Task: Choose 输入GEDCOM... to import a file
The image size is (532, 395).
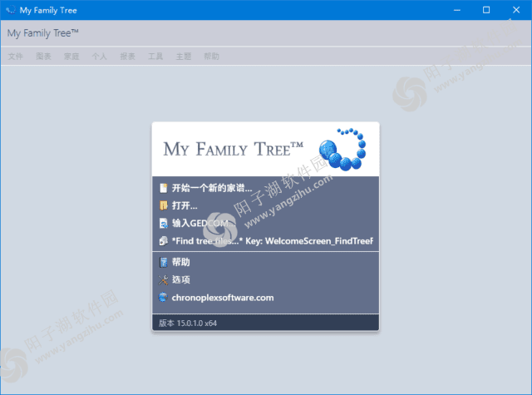Action: (x=204, y=224)
